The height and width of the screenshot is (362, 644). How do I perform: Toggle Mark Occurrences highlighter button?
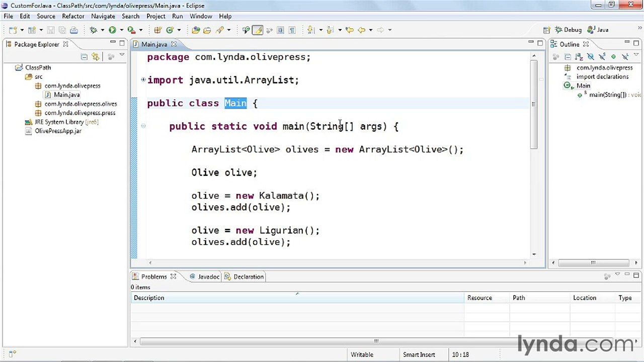click(258, 30)
